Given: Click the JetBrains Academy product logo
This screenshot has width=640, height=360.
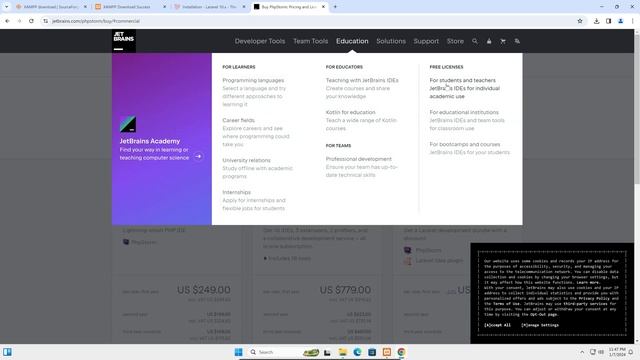Looking at the screenshot, I should [128, 124].
